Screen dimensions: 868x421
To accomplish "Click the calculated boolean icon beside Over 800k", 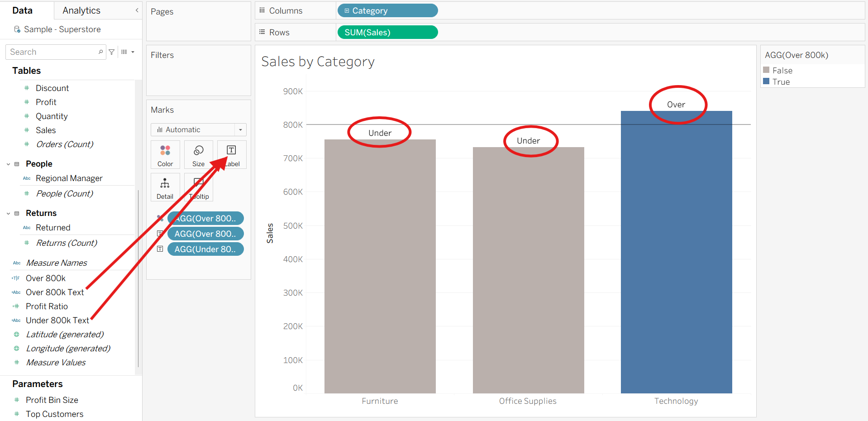I will pos(16,278).
